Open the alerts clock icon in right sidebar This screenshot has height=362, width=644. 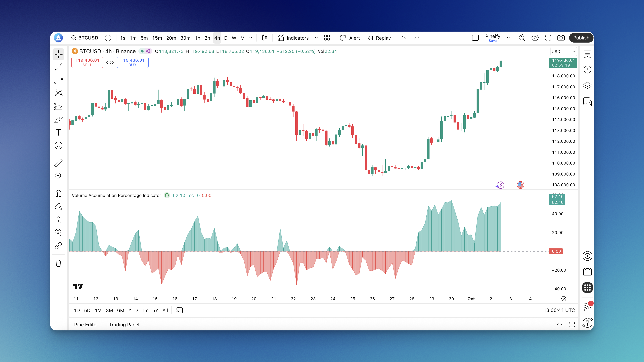coord(587,69)
